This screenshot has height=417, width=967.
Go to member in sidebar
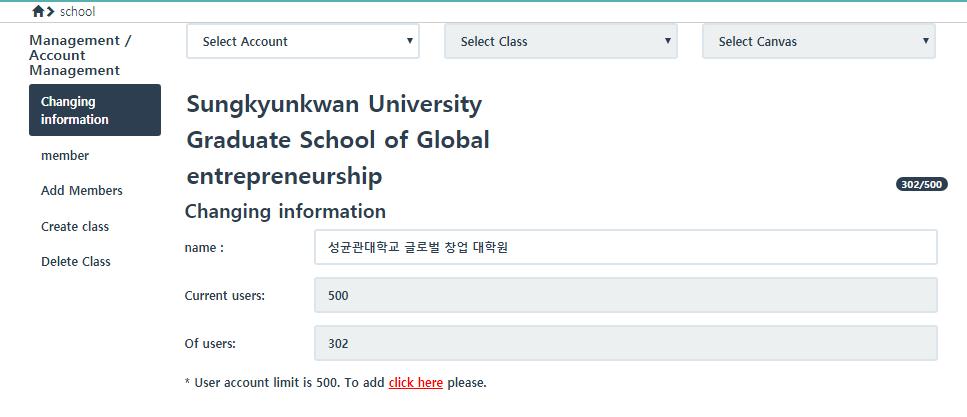[x=65, y=155]
